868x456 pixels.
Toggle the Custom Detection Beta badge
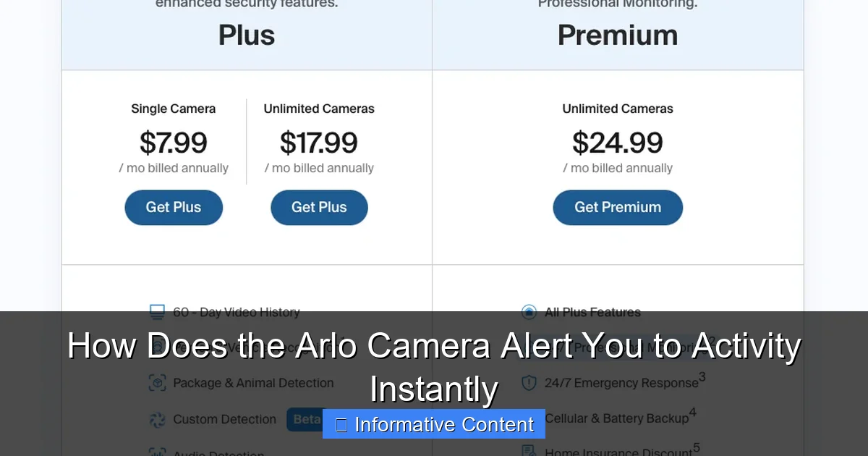tap(307, 418)
